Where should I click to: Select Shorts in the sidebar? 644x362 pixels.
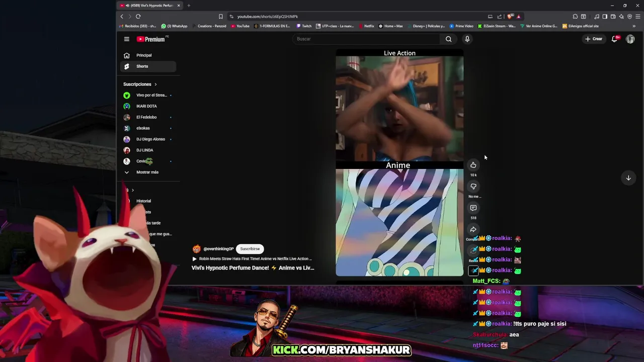(x=148, y=66)
